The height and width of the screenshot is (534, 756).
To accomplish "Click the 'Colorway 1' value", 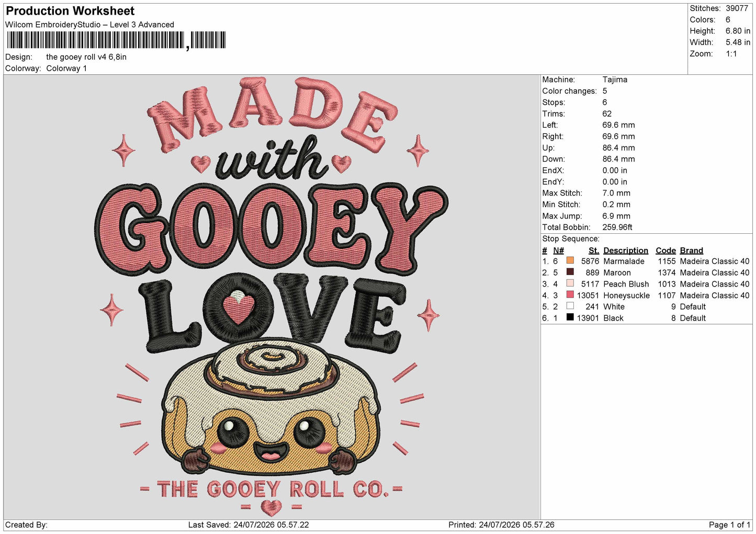I will (66, 69).
